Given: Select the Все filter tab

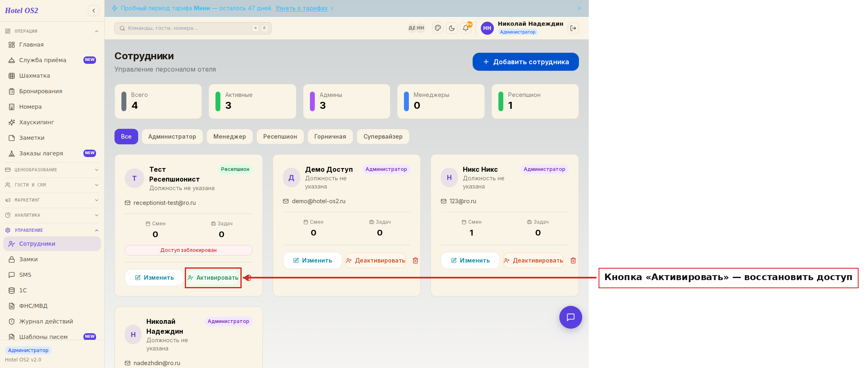Looking at the screenshot, I should [126, 137].
